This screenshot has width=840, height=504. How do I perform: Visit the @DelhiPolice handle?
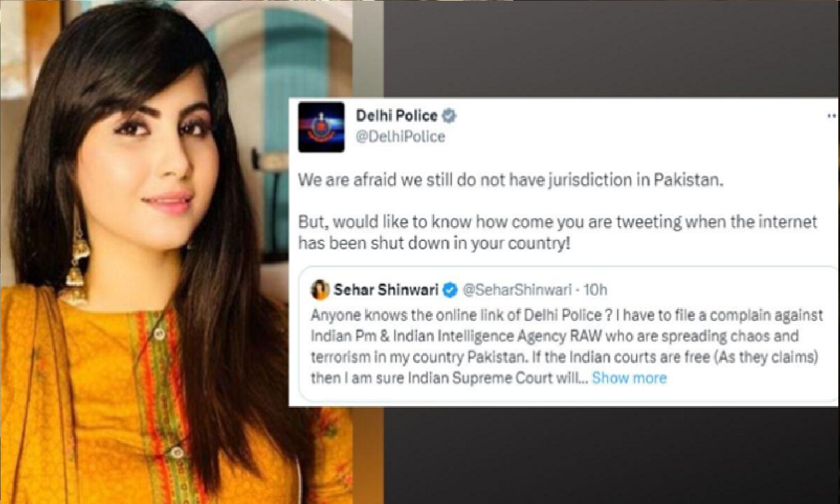pyautogui.click(x=400, y=137)
